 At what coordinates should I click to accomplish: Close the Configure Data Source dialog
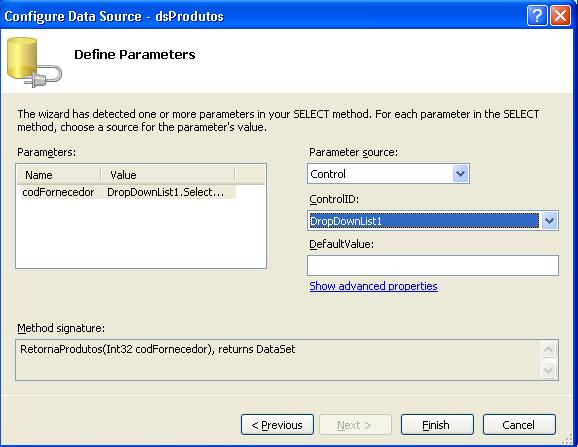click(560, 16)
